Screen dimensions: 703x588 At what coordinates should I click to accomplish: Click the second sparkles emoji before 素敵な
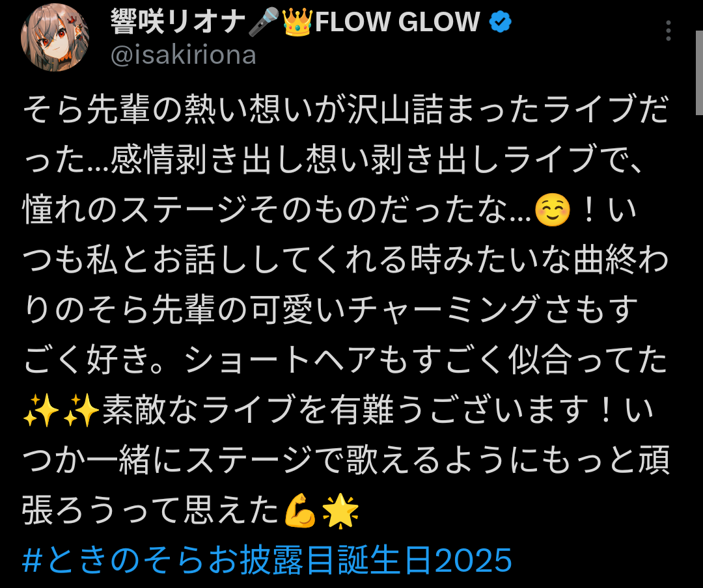(81, 410)
